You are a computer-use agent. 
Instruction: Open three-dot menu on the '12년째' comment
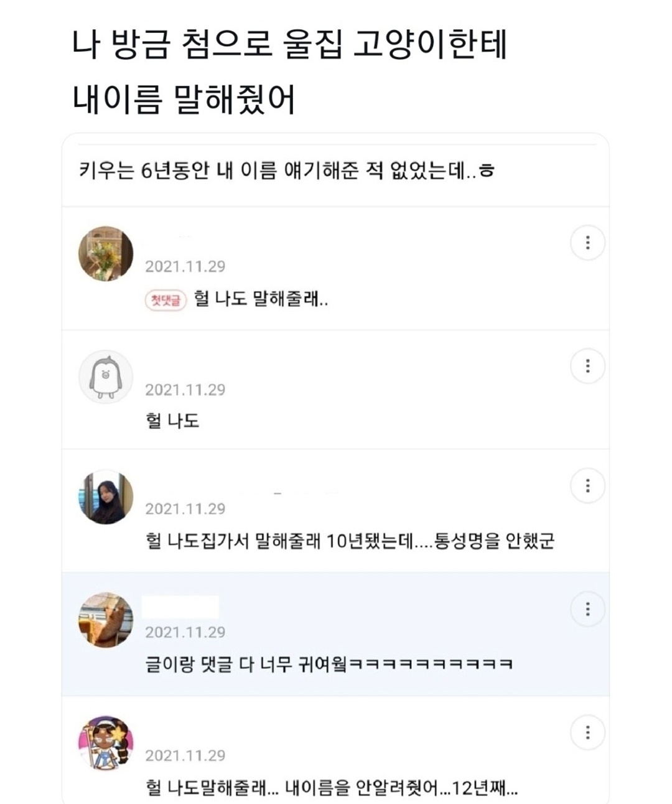click(587, 732)
